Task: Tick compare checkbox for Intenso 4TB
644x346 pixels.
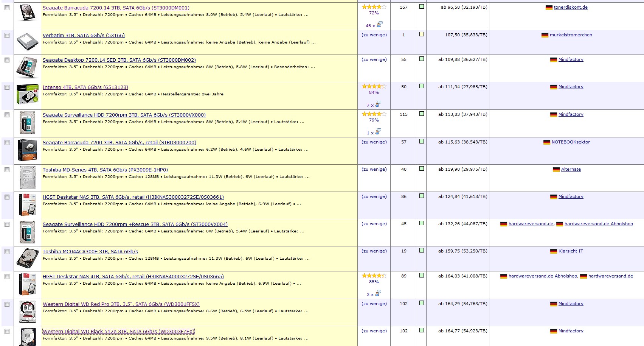Action: click(x=7, y=87)
